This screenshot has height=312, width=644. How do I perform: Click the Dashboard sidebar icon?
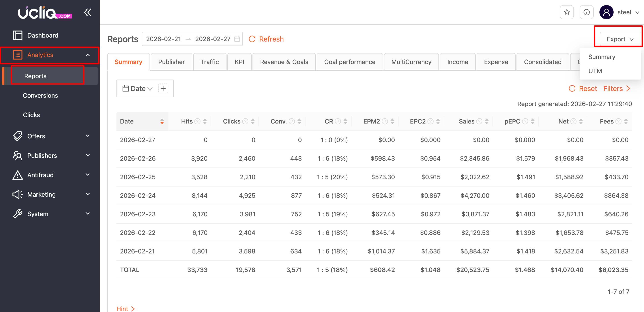[17, 35]
